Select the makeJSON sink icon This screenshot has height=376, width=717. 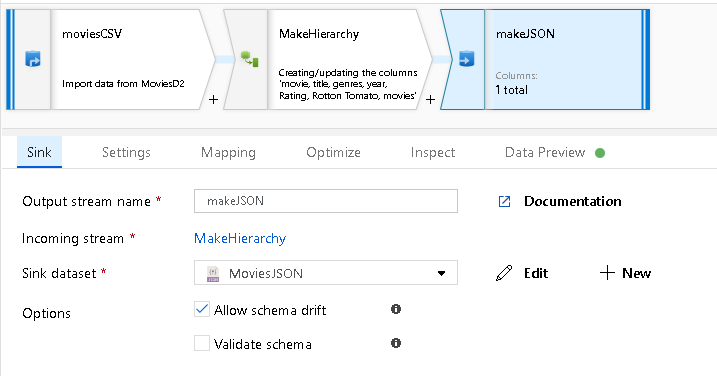466,59
